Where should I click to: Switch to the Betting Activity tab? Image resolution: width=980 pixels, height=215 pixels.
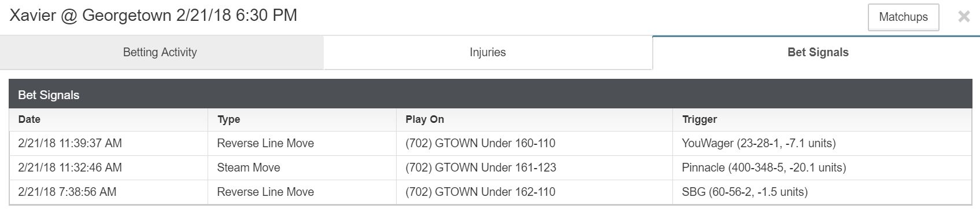pos(160,52)
